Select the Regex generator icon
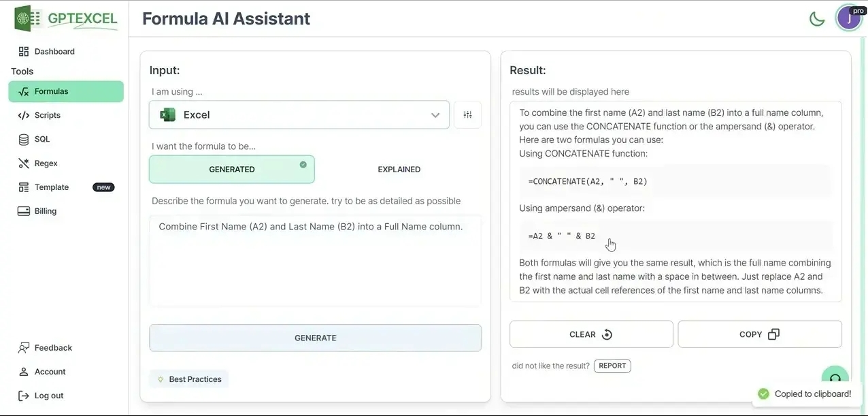 (22, 163)
